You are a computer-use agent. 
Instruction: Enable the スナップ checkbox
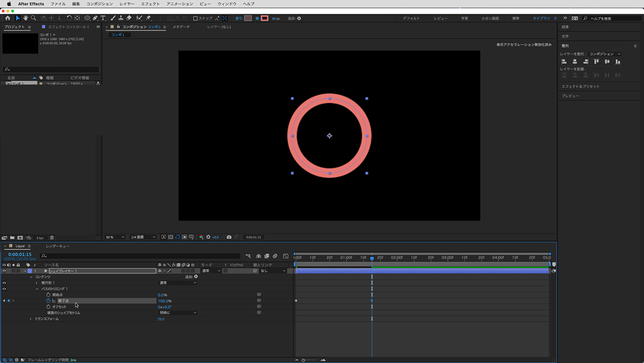pos(196,18)
